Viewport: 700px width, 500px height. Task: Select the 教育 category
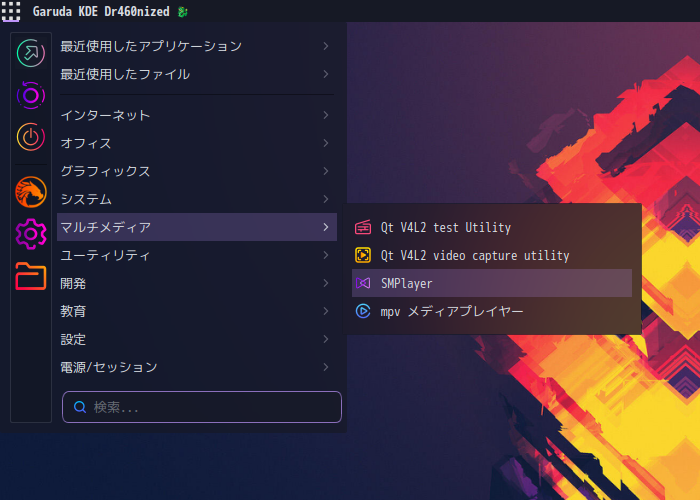pos(197,311)
